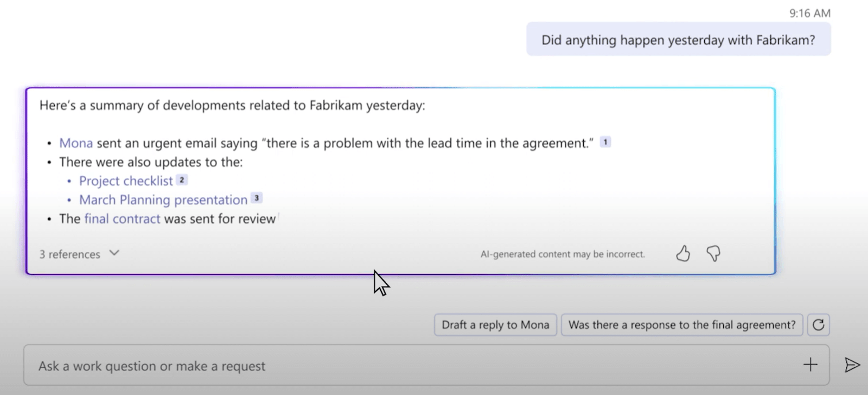
Task: Click the 9:16 AM timestamp
Action: click(809, 13)
